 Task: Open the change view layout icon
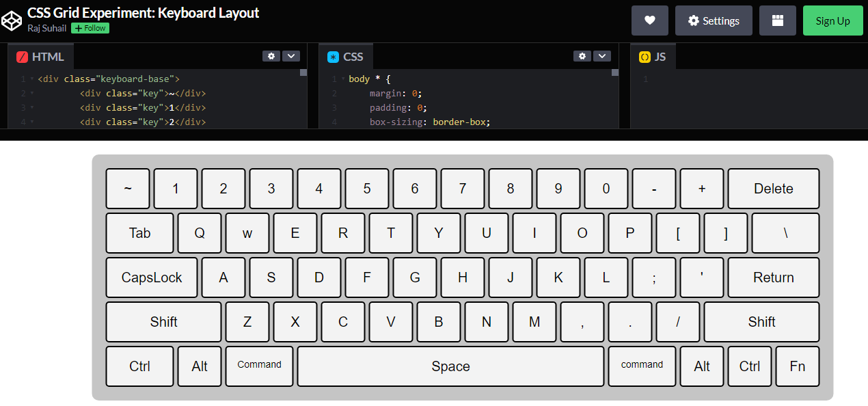[x=777, y=21]
